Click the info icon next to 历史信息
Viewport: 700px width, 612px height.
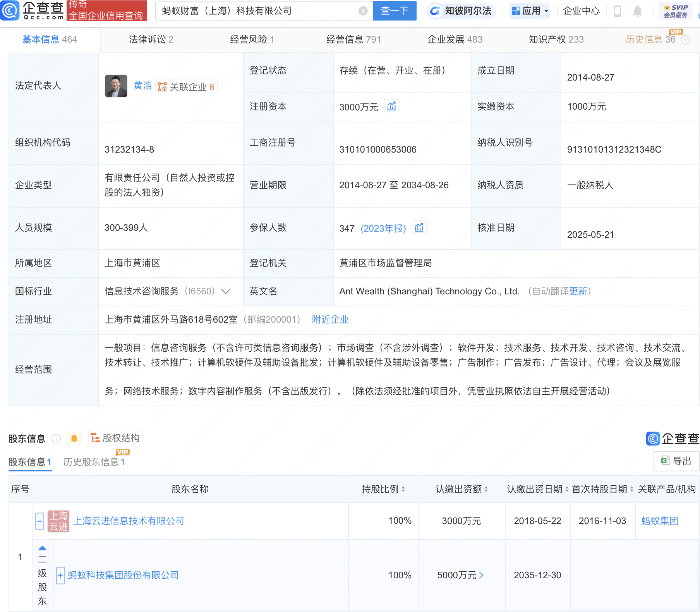pyautogui.click(x=685, y=40)
